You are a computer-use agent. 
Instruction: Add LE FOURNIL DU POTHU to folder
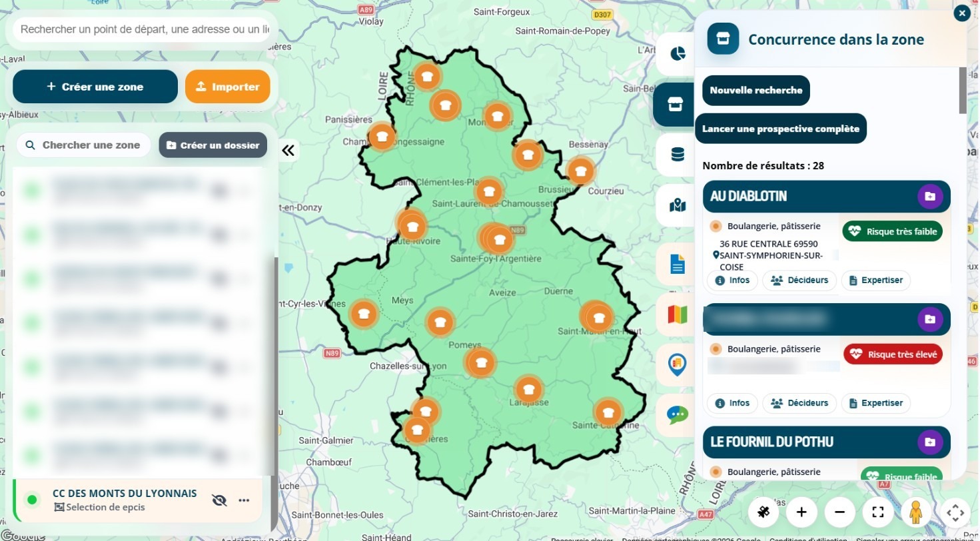(x=930, y=442)
